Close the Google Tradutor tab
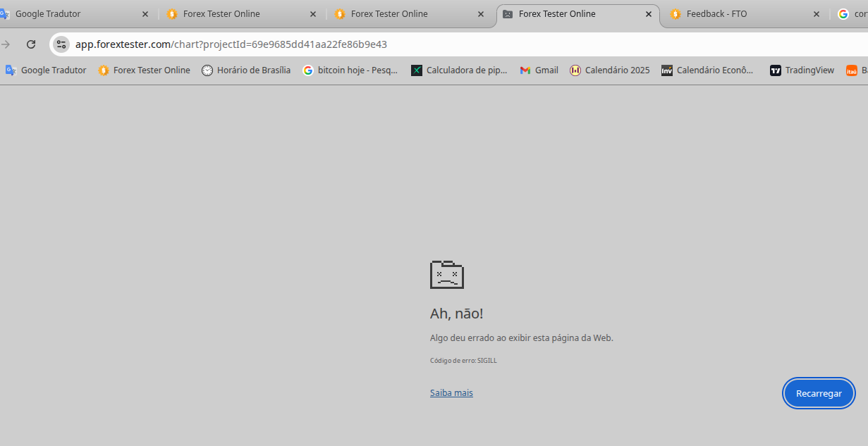 pyautogui.click(x=145, y=14)
